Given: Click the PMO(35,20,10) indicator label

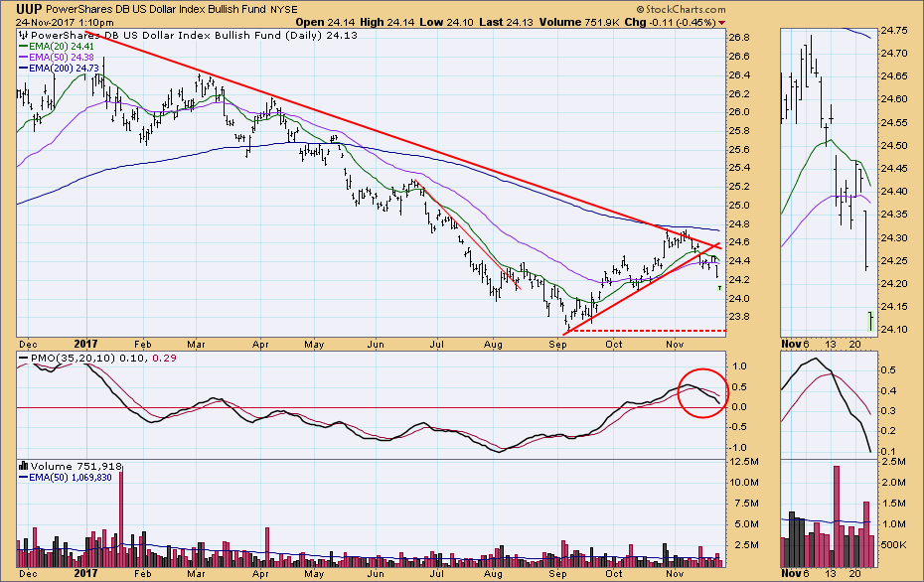Looking at the screenshot, I should (x=74, y=359).
